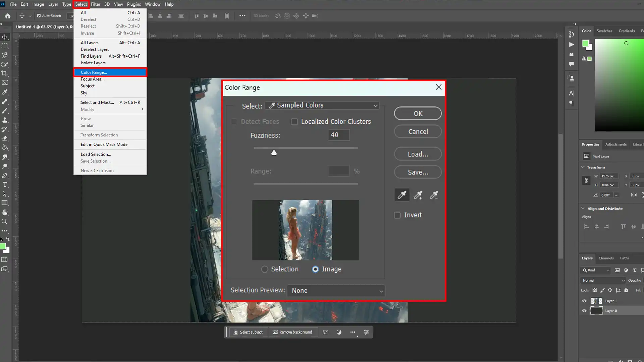Screen dimensions: 644x362
Task: Click the Zoom tool in toolbar
Action: click(x=5, y=221)
